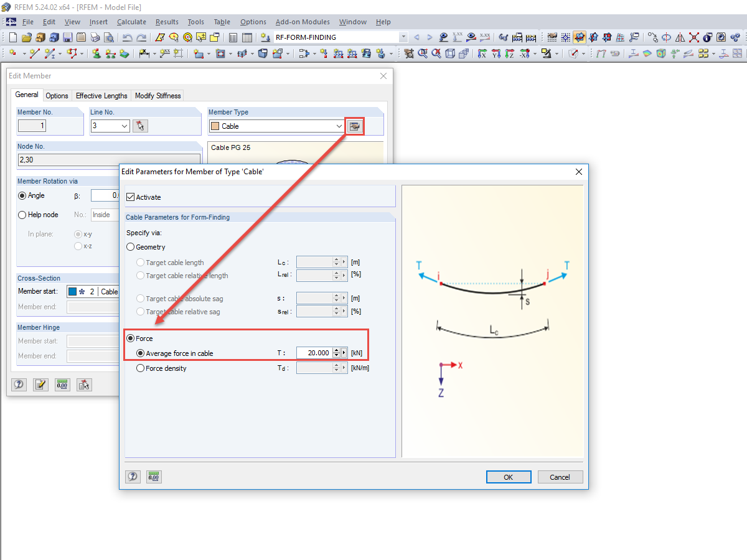Image resolution: width=747 pixels, height=560 pixels.
Task: Confirm cable parameters with OK button
Action: (x=509, y=477)
